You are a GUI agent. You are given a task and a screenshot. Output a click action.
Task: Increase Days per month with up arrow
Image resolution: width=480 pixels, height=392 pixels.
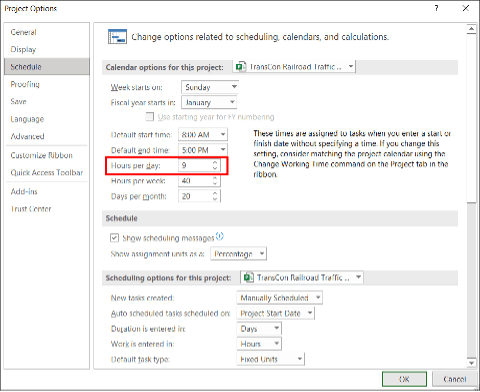click(x=215, y=193)
